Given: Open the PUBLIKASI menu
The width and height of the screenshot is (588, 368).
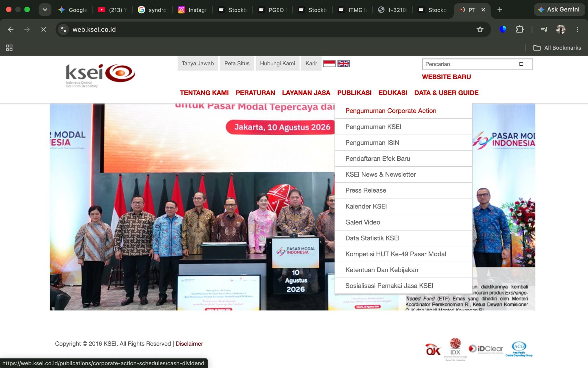Looking at the screenshot, I should 354,93.
